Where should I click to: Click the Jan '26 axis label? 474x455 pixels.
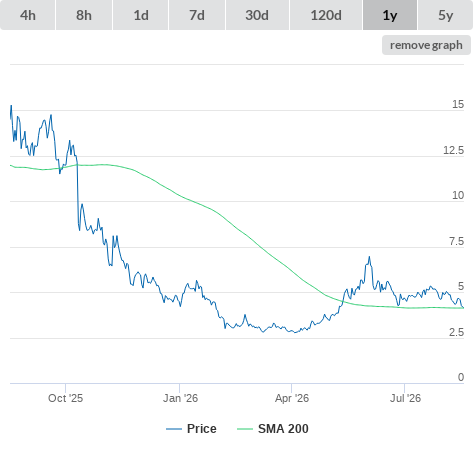(x=180, y=398)
